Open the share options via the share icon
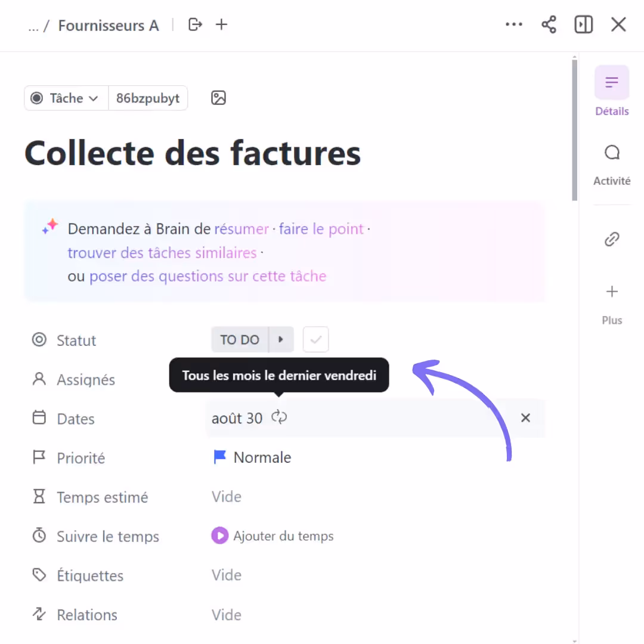The width and height of the screenshot is (644, 644). (549, 24)
